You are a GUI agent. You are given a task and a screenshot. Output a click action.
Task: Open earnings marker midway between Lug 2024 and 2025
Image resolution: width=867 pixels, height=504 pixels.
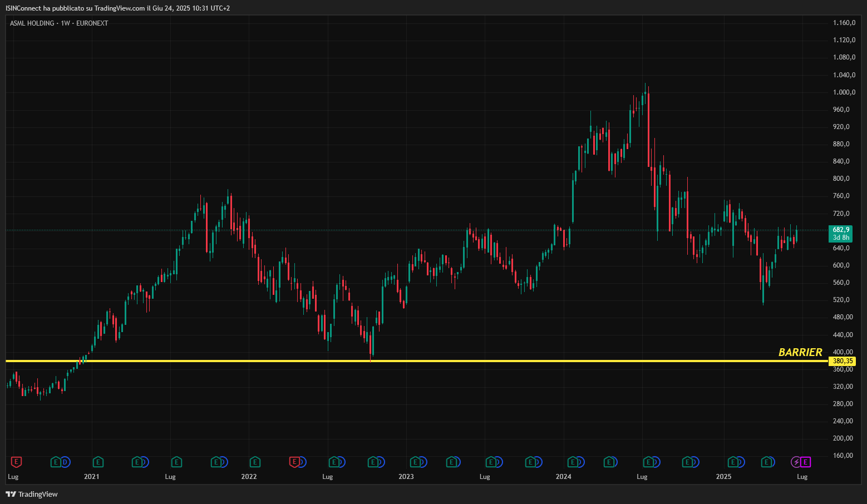point(688,462)
